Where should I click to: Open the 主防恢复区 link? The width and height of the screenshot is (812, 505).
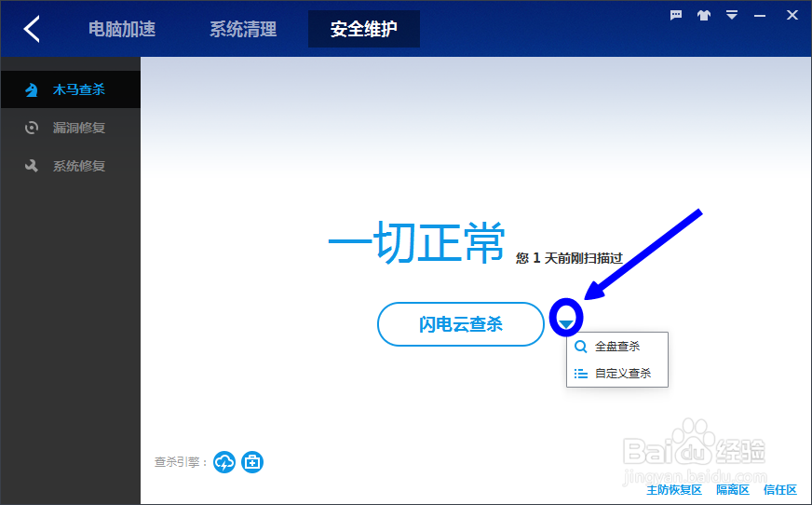pyautogui.click(x=674, y=489)
